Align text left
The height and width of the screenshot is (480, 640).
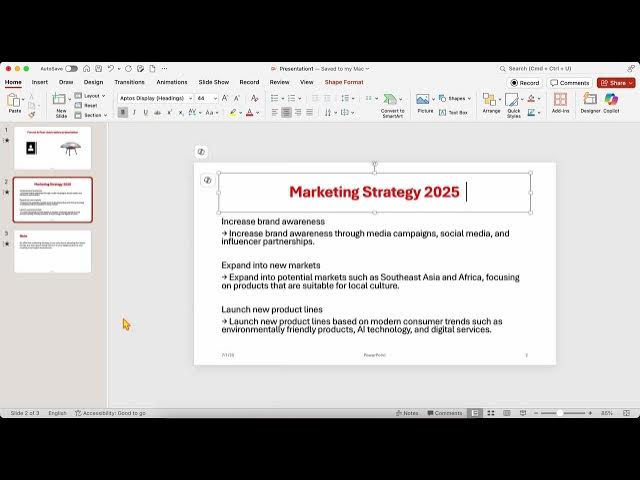pos(275,112)
